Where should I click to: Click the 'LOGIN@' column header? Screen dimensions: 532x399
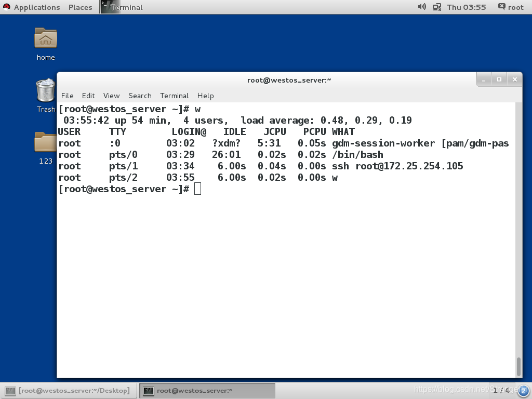point(189,132)
